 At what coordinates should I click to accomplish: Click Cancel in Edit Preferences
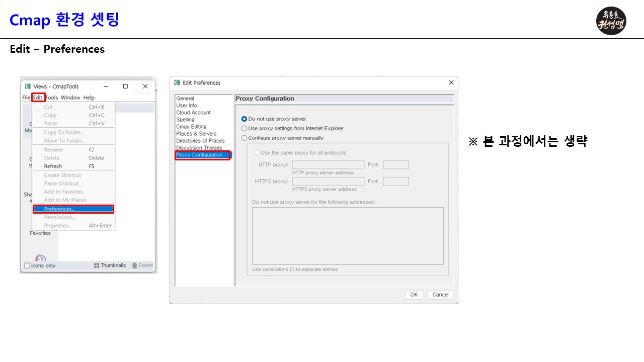tap(440, 295)
